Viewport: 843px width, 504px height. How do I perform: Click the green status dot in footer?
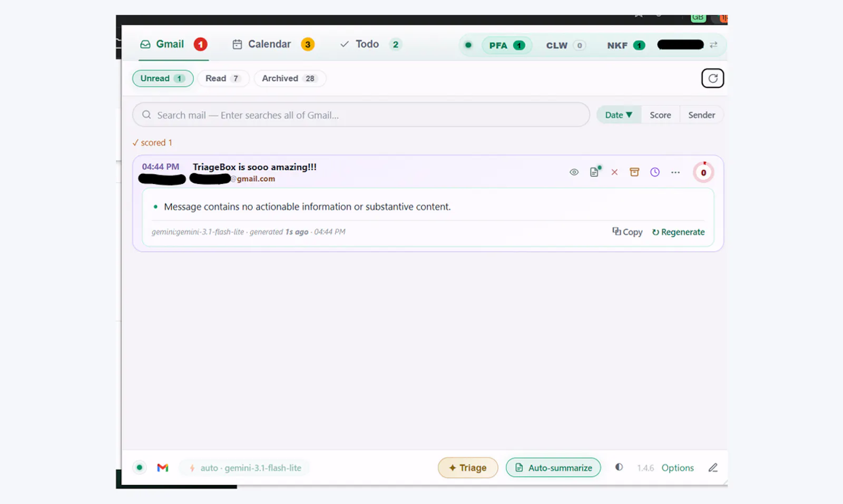pos(139,468)
